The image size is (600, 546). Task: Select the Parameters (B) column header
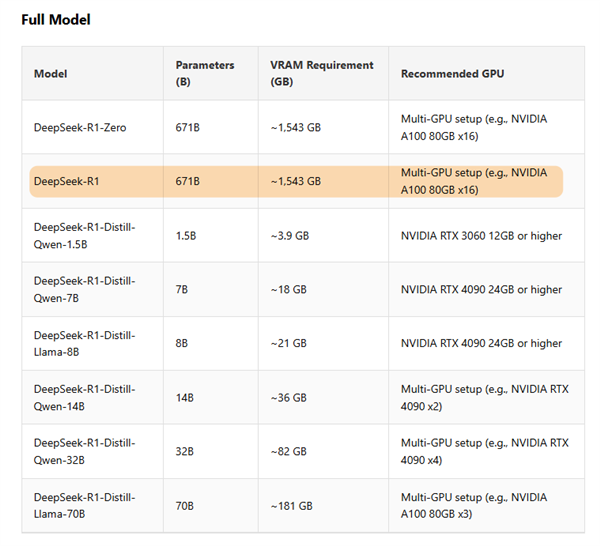point(205,73)
